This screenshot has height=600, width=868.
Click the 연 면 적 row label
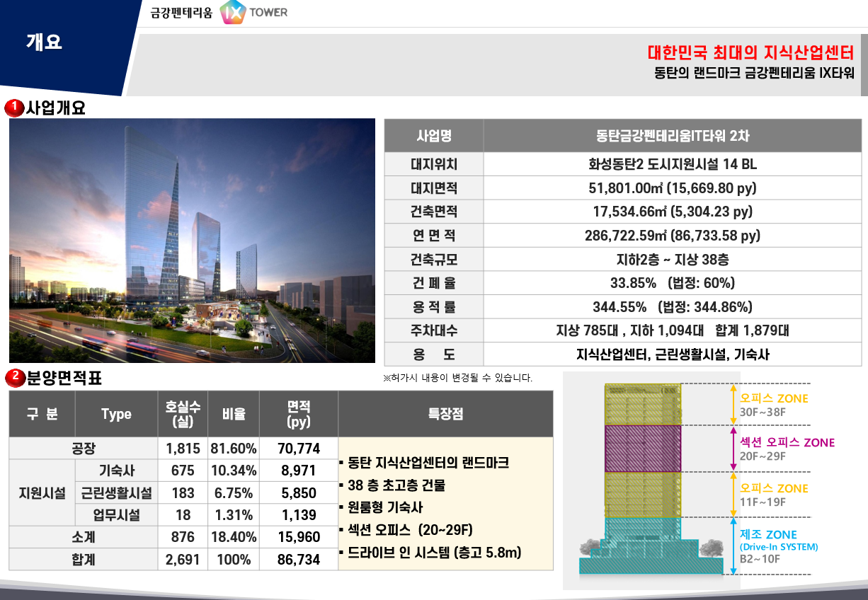coord(433,236)
